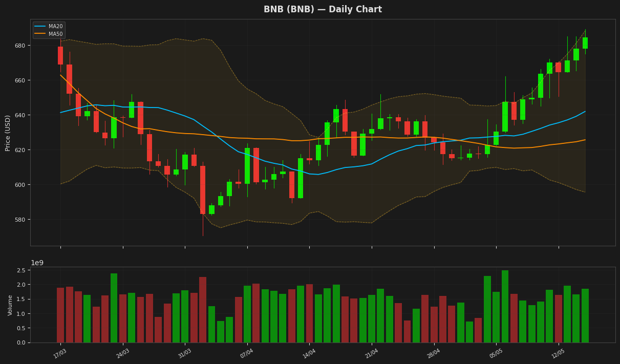The width and height of the screenshot is (620, 364).
Task: Click the orange MA50 line sample in legend
Action: tap(40, 34)
